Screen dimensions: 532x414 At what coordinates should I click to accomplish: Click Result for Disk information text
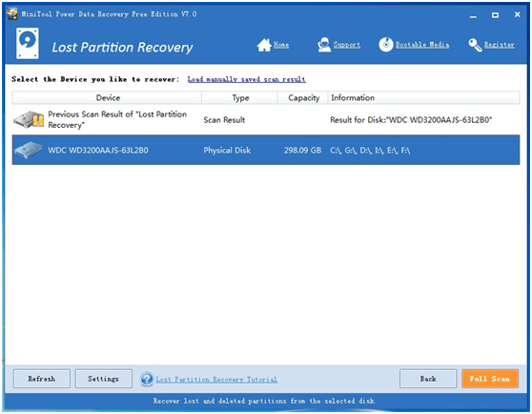pyautogui.click(x=411, y=120)
